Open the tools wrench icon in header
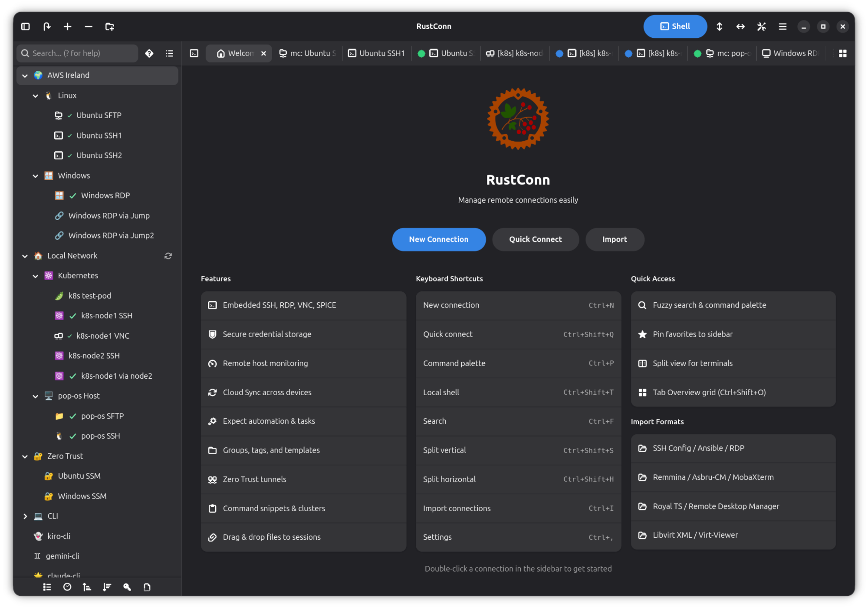The width and height of the screenshot is (868, 608). click(x=762, y=26)
